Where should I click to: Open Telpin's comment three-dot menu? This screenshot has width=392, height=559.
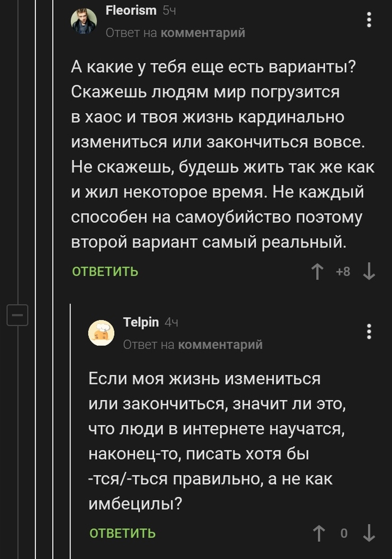(368, 331)
